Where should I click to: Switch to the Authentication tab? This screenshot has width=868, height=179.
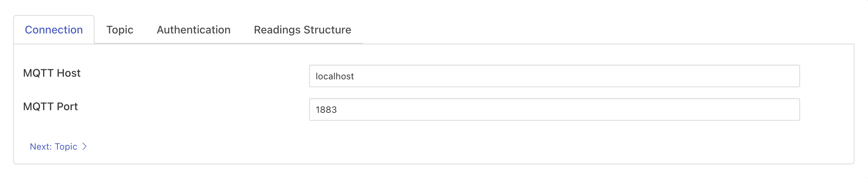194,30
